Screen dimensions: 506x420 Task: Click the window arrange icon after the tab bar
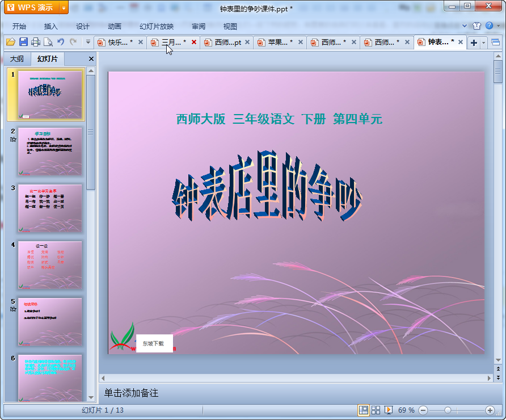click(495, 43)
